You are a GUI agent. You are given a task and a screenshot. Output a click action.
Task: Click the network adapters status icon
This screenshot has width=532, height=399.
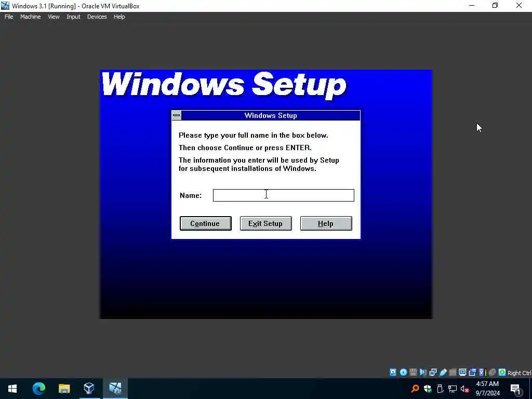point(433,372)
